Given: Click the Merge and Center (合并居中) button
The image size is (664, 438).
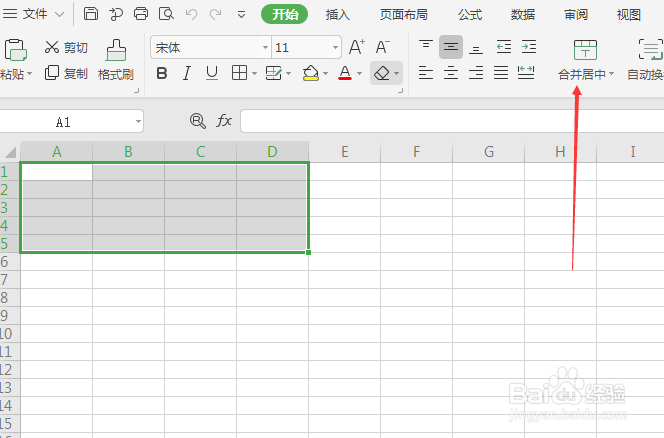Looking at the screenshot, I should pos(585,60).
